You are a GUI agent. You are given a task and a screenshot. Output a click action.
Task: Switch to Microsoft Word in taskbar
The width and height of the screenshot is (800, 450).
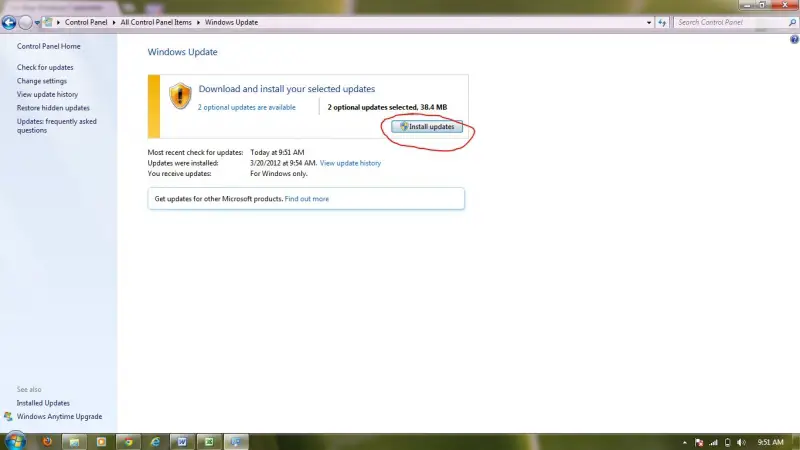[182, 442]
